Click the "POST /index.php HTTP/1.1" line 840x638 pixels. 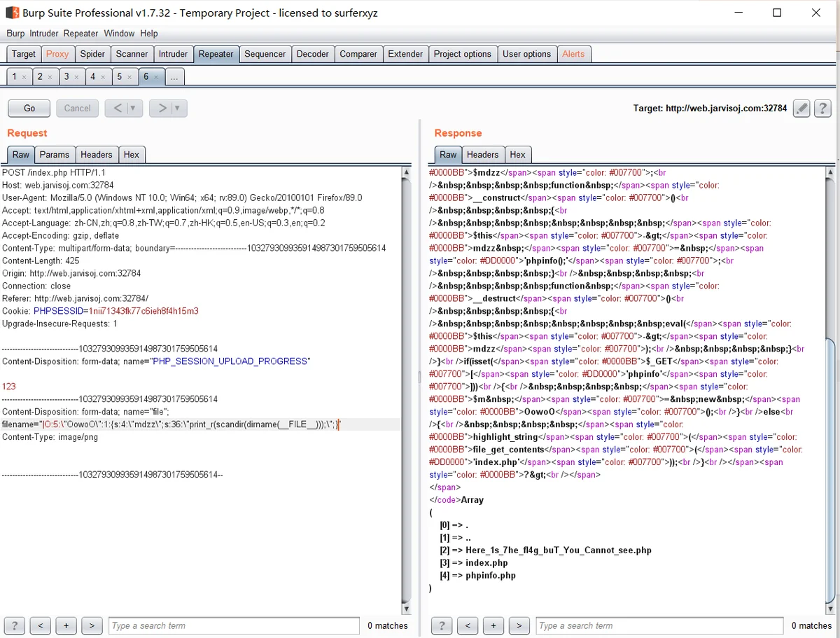point(54,172)
